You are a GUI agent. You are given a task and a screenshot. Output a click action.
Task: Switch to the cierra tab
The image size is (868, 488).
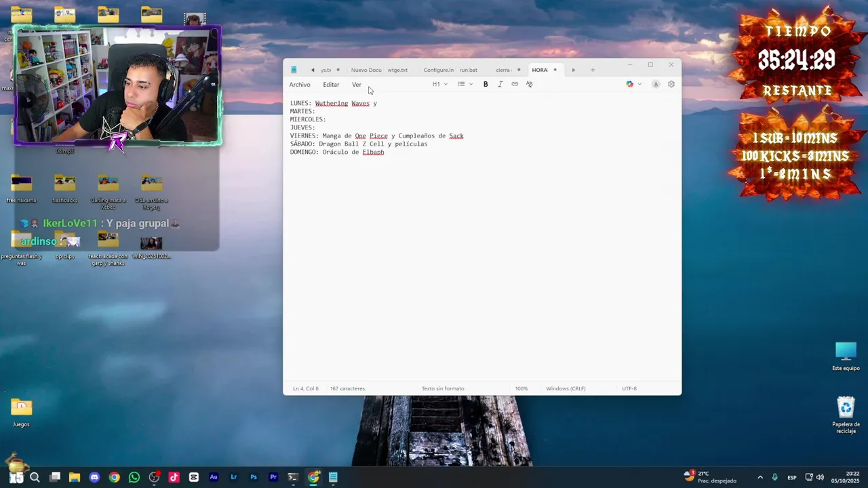coord(503,70)
